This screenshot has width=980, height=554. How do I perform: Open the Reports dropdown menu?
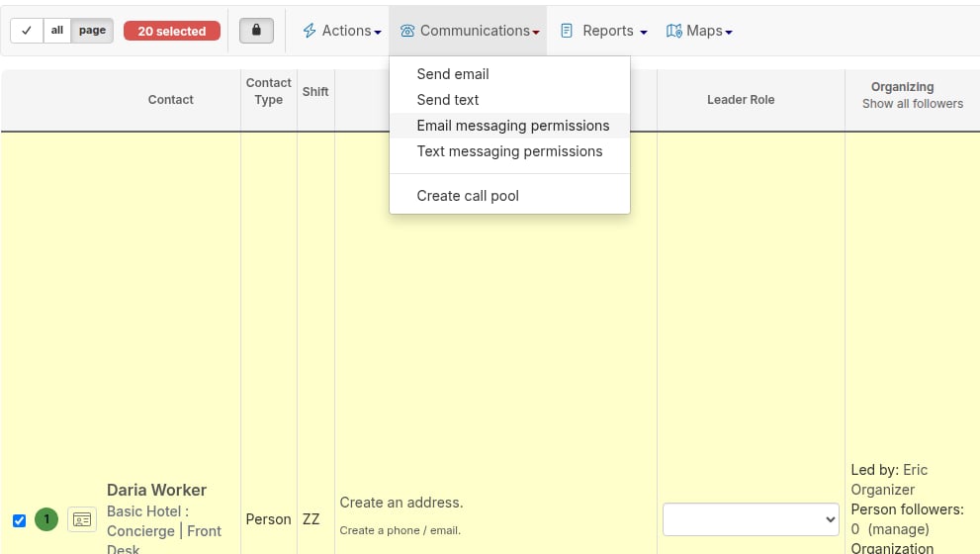(604, 31)
